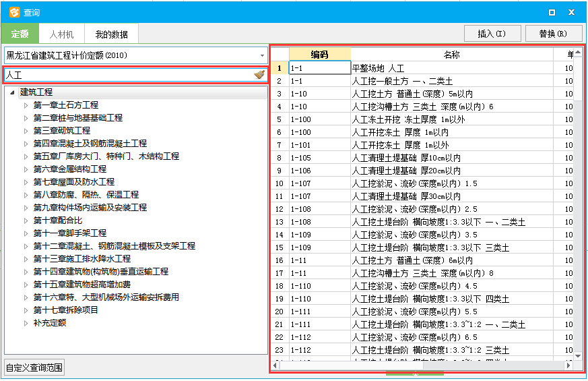Close the 查询 dialog window
This screenshot has width=588, height=381.
pos(571,12)
